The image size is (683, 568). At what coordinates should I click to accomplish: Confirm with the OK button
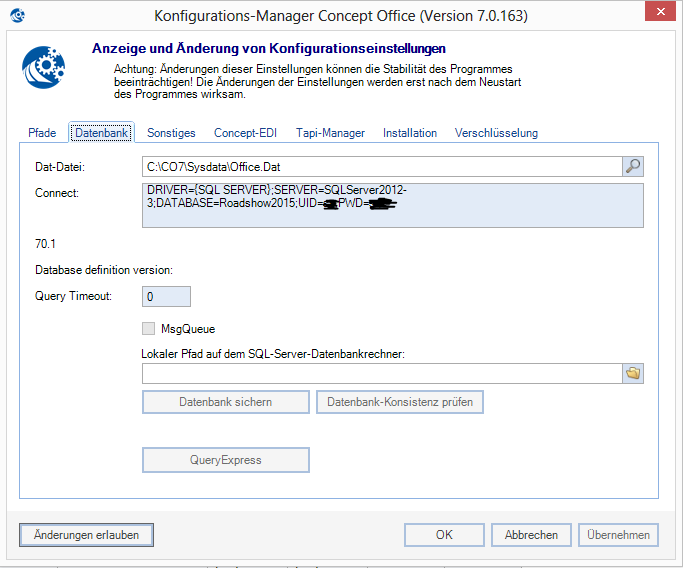(x=445, y=535)
